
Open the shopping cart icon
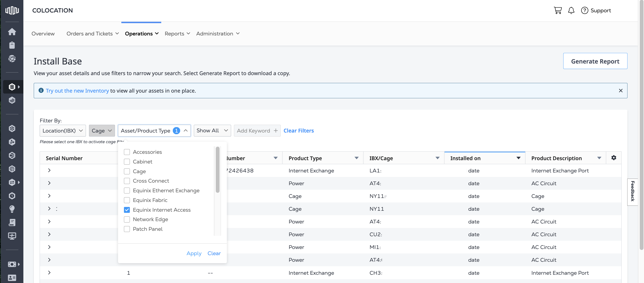[x=558, y=10]
